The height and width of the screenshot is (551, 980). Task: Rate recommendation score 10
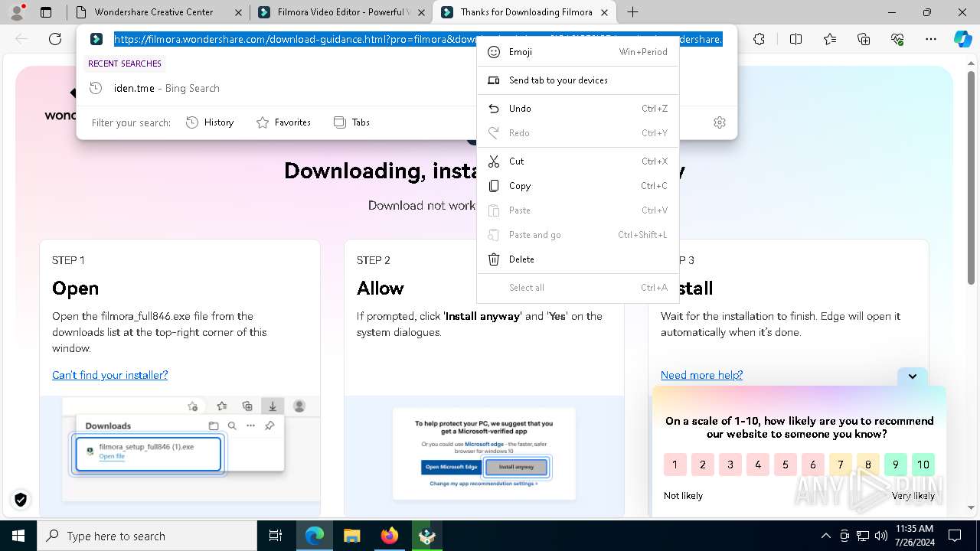click(923, 465)
